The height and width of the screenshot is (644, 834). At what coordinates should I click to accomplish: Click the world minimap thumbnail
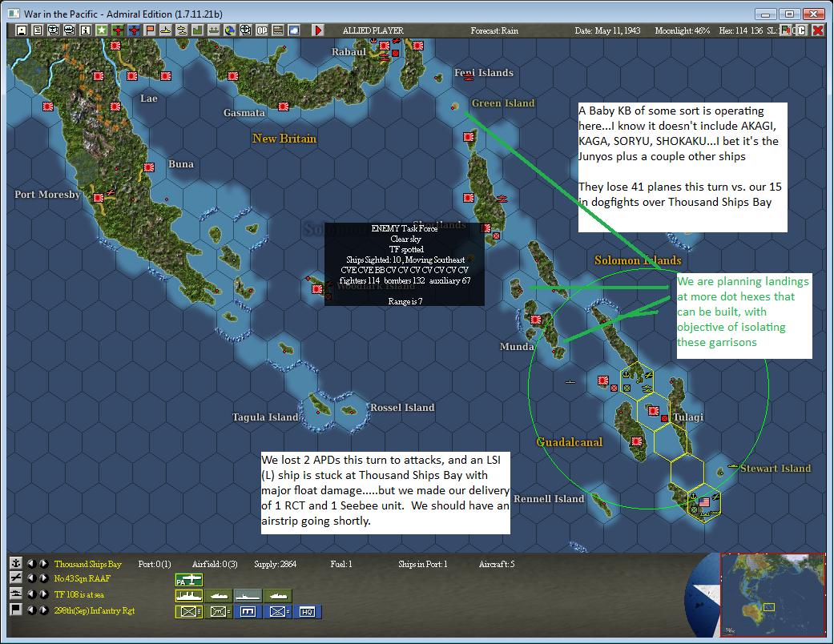tap(773, 594)
